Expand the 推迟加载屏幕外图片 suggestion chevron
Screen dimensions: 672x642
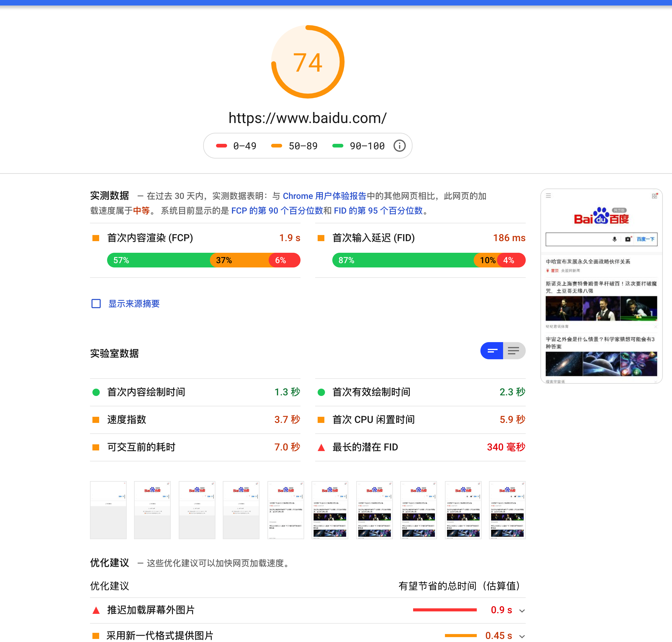click(522, 611)
